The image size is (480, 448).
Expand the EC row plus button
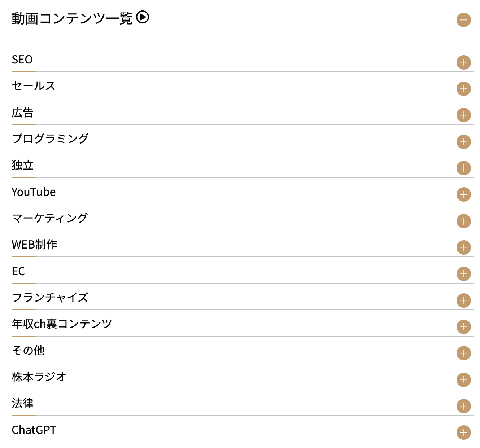click(463, 274)
